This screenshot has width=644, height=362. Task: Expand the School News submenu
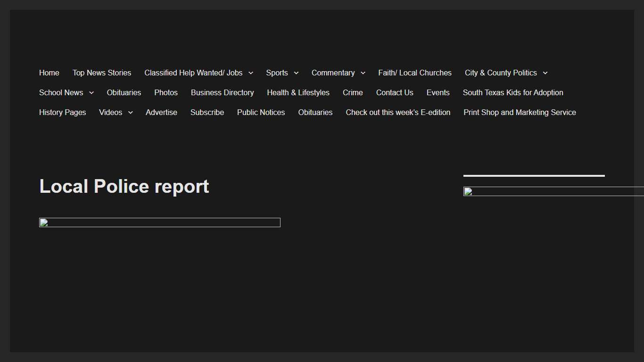(91, 93)
